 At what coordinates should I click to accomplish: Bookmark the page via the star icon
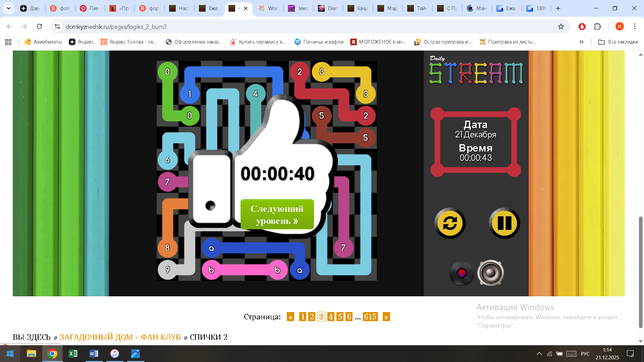click(x=561, y=26)
